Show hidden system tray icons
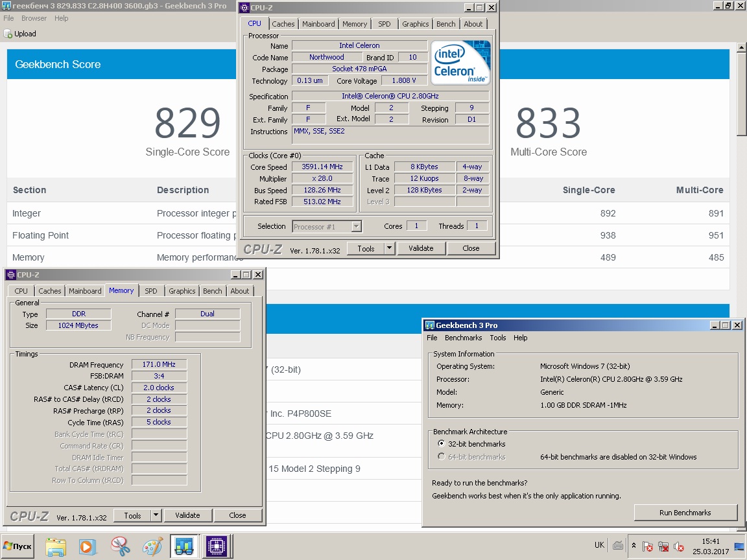 [x=634, y=546]
